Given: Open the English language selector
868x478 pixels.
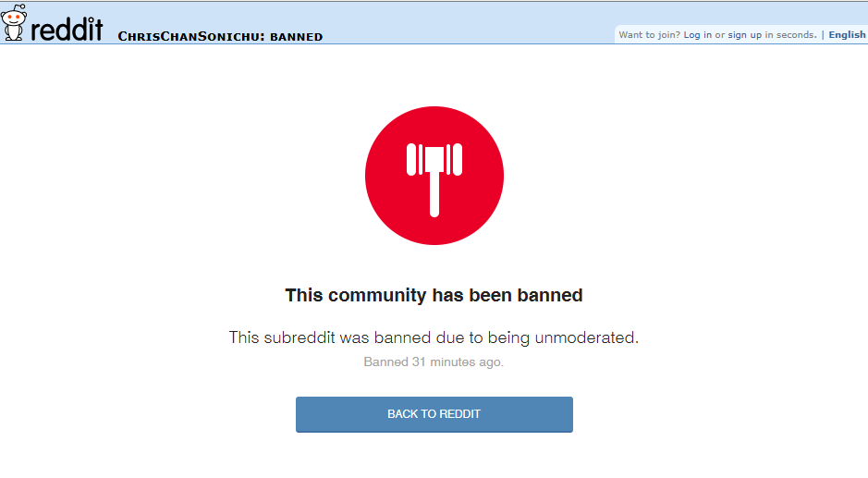Looking at the screenshot, I should tap(847, 35).
